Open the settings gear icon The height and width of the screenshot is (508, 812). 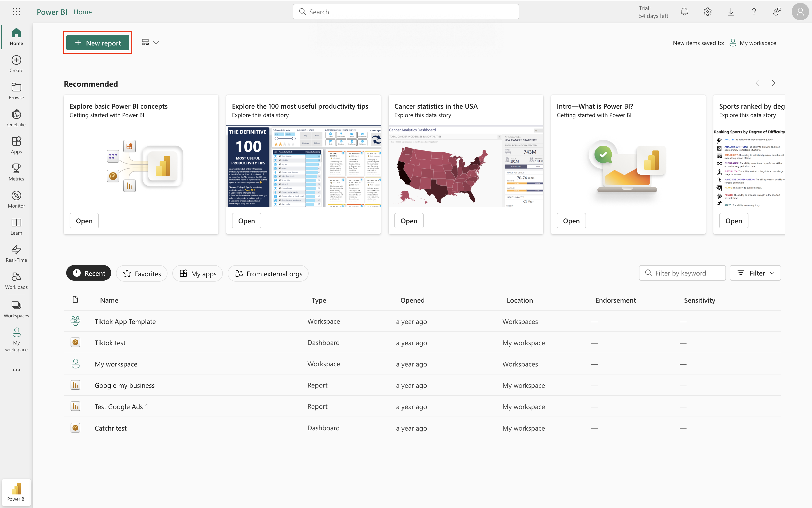click(707, 12)
